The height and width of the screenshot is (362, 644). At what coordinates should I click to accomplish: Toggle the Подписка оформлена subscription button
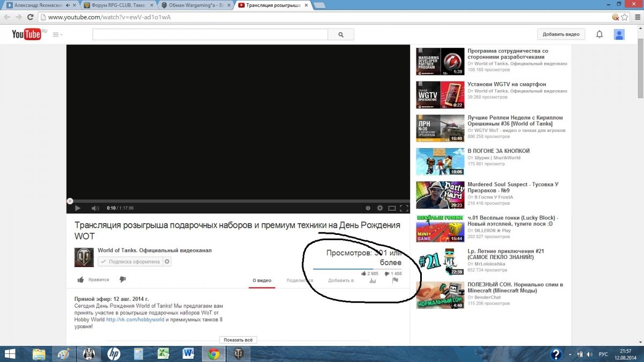(130, 262)
